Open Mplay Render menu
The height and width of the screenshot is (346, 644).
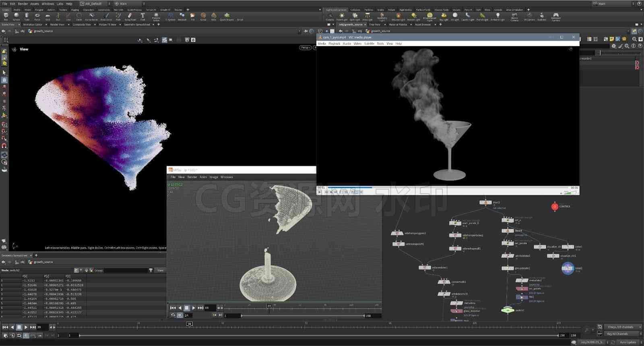click(192, 177)
